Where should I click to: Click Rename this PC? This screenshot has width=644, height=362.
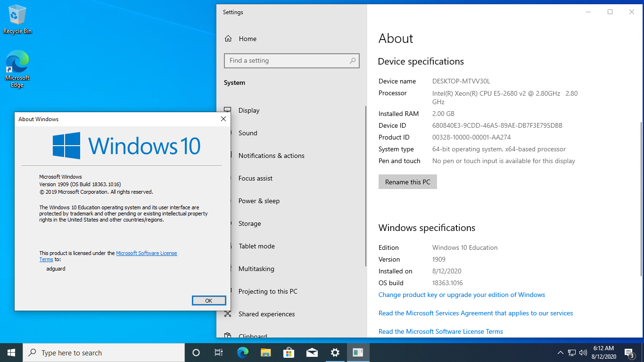[408, 182]
